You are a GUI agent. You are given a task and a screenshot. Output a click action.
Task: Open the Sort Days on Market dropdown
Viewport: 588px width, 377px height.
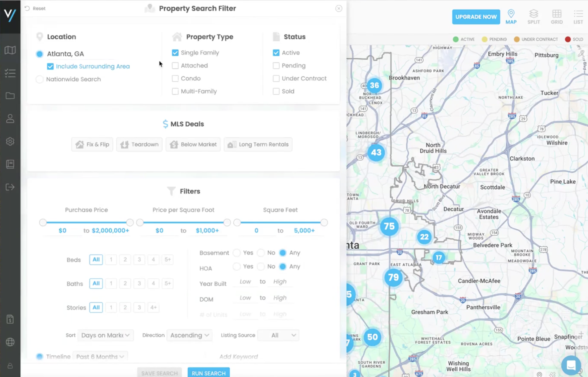pos(105,335)
